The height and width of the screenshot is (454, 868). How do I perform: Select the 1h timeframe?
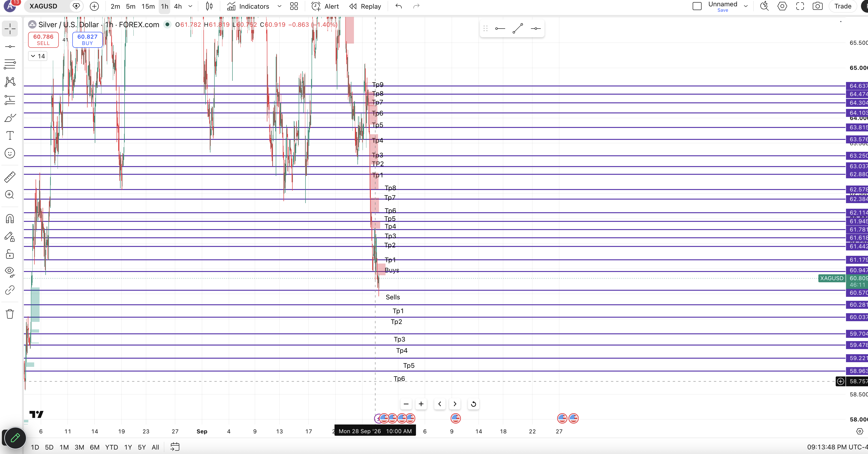[164, 6]
